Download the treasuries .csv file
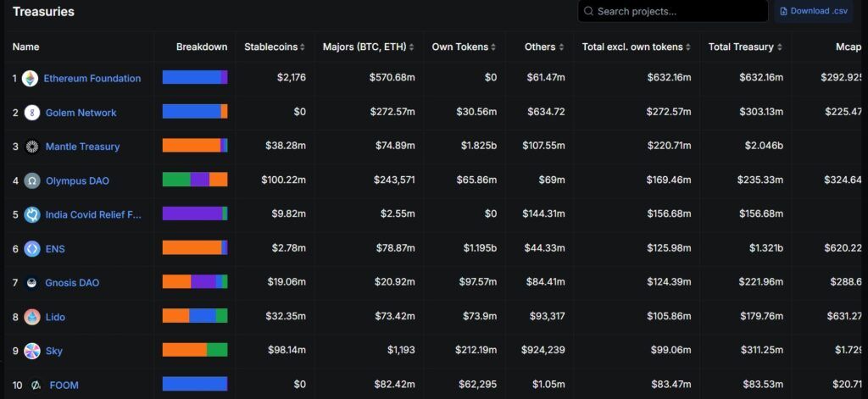 pyautogui.click(x=813, y=11)
